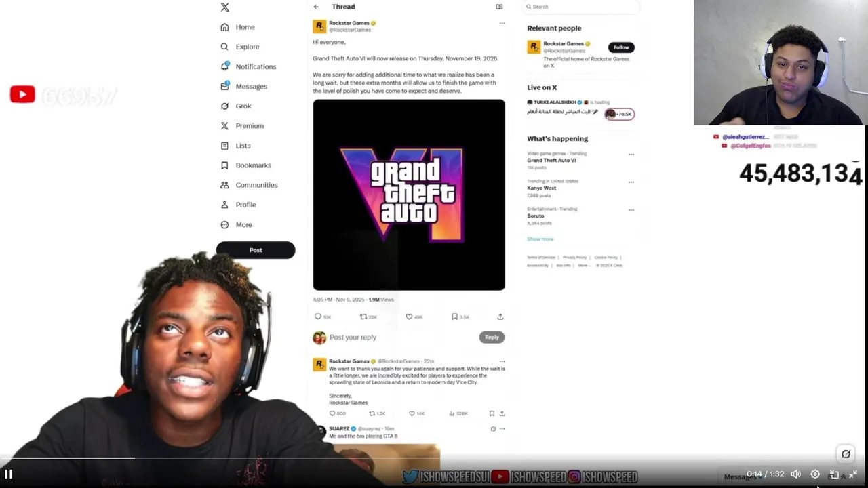Click the circular slash button above video controls

coord(846,454)
